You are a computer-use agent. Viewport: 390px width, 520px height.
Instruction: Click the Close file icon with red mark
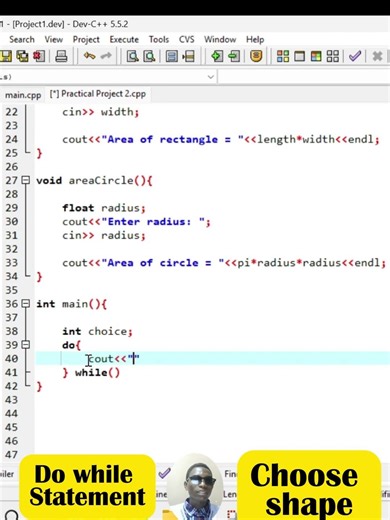point(39,56)
